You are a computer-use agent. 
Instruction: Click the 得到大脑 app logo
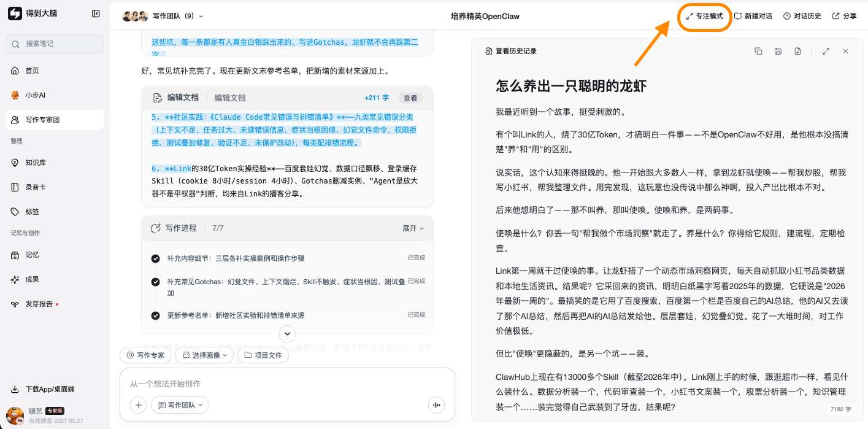click(15, 14)
